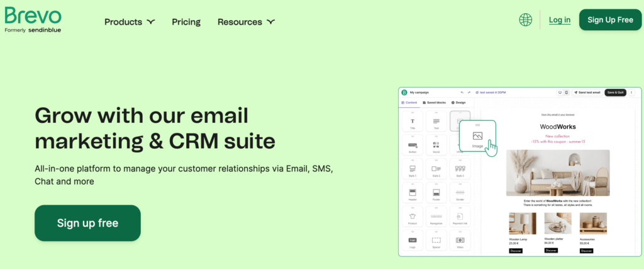Open the language globe selector
The height and width of the screenshot is (269, 644).
525,20
